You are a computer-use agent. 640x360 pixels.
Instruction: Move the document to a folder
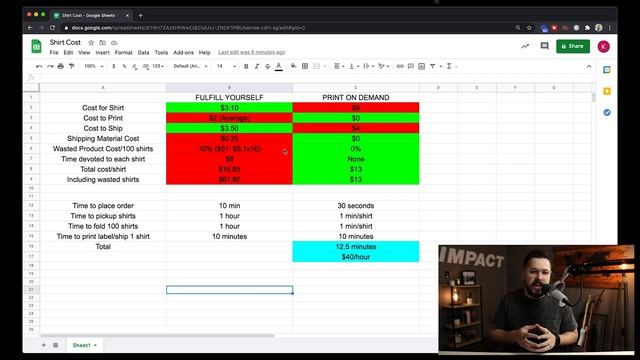click(x=102, y=42)
